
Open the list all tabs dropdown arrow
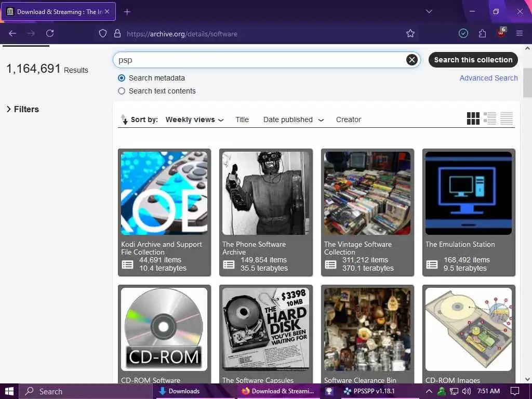coord(429,11)
